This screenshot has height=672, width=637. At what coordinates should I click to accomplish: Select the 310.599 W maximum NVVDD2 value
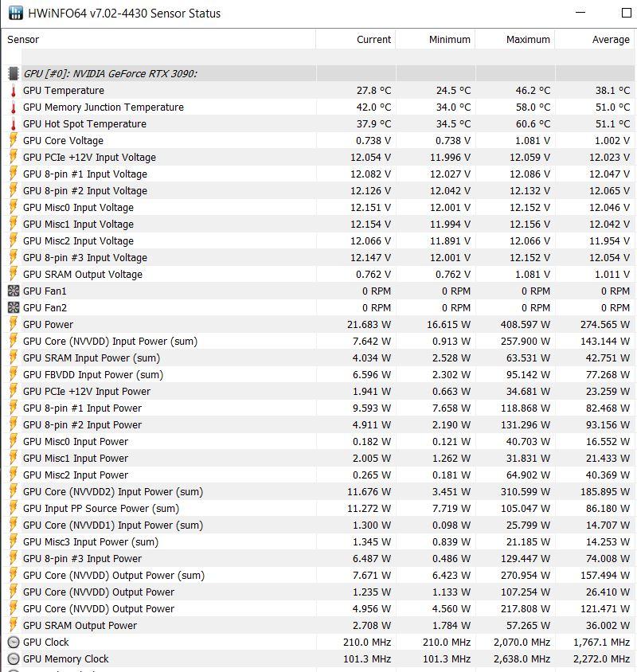525,491
